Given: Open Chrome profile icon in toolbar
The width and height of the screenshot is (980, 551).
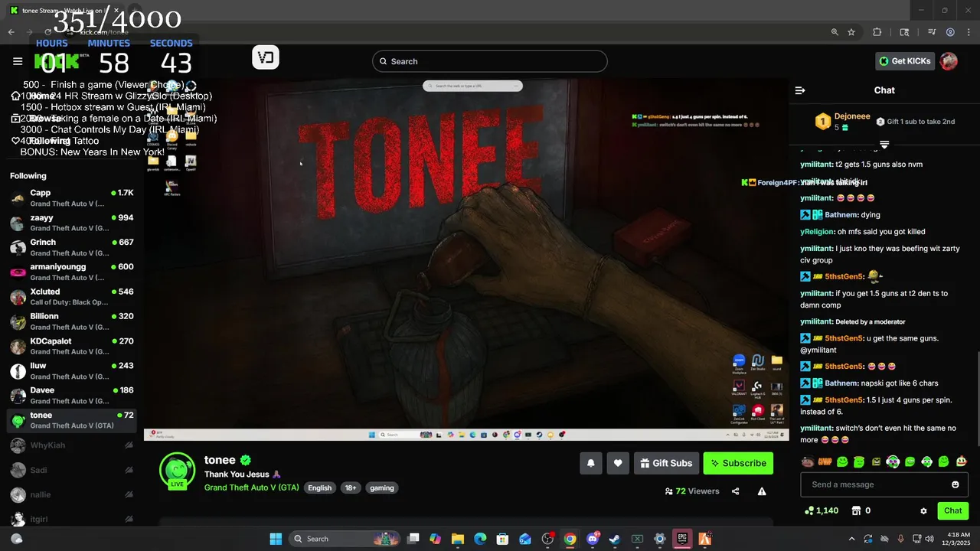Looking at the screenshot, I should (x=950, y=32).
